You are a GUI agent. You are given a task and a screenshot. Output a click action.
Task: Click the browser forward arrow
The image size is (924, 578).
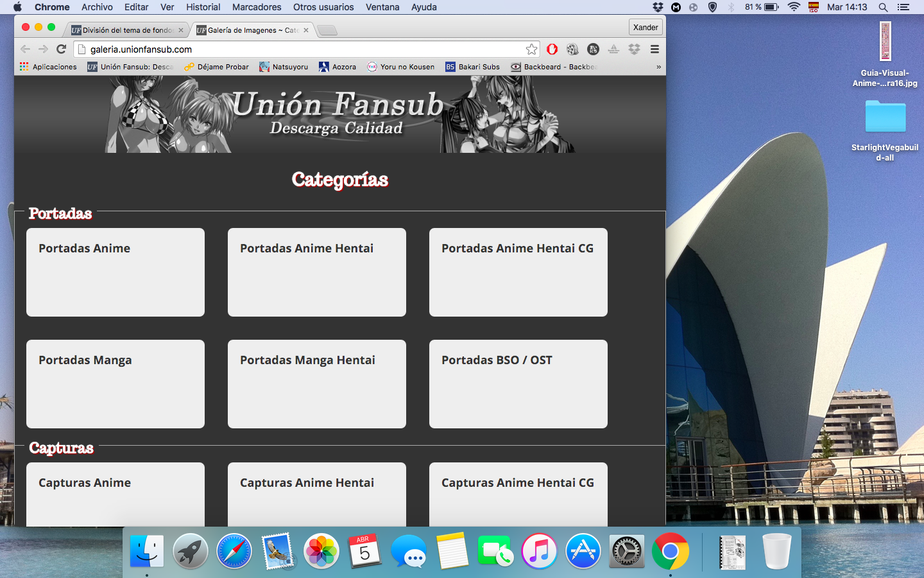coord(43,49)
